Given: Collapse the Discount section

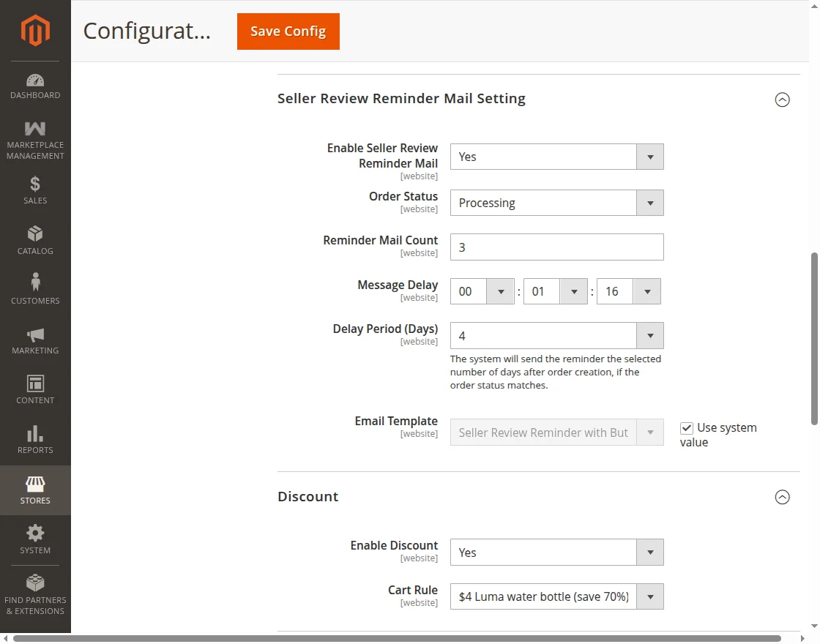Looking at the screenshot, I should (782, 498).
